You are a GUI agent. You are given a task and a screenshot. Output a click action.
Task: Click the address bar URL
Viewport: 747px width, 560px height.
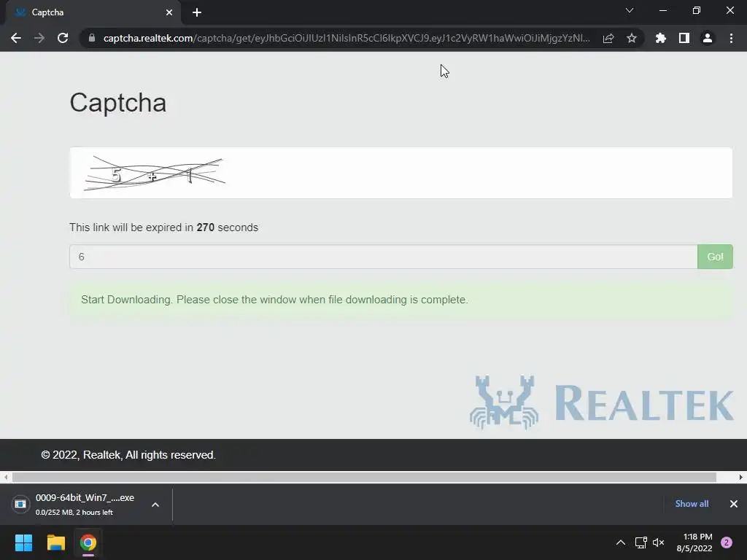(347, 38)
